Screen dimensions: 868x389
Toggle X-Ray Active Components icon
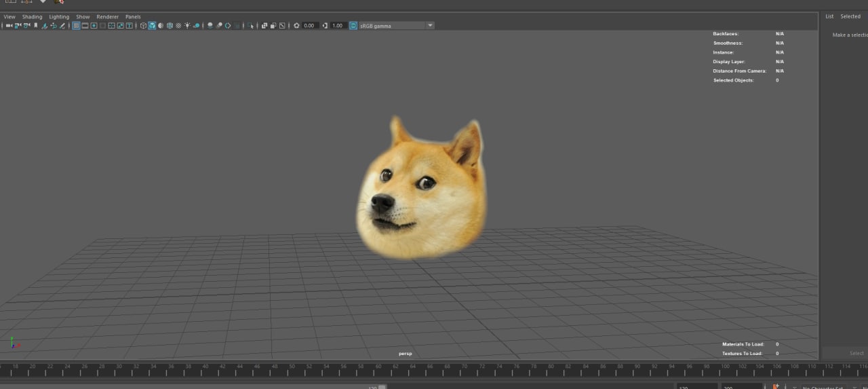coord(273,25)
